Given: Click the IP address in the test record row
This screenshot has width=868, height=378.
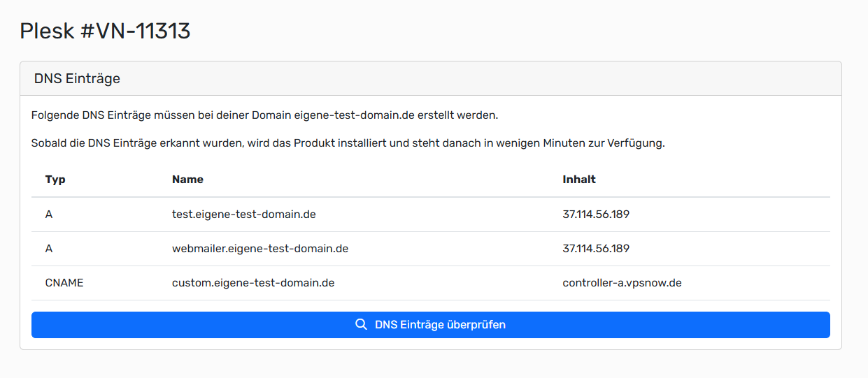Looking at the screenshot, I should 595,215.
